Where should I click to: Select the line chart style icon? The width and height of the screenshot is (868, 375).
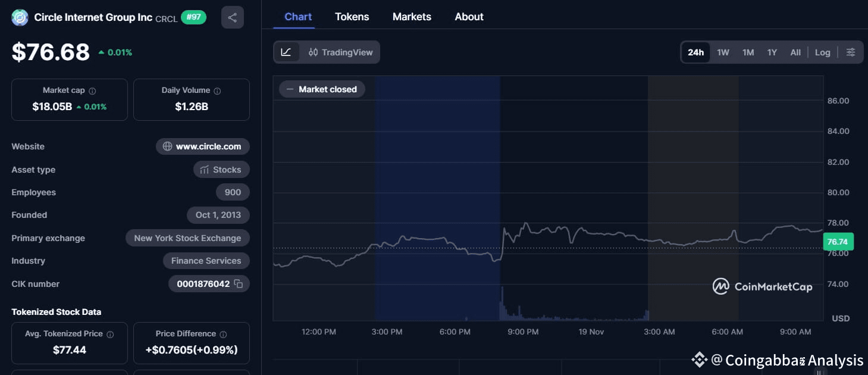[287, 52]
